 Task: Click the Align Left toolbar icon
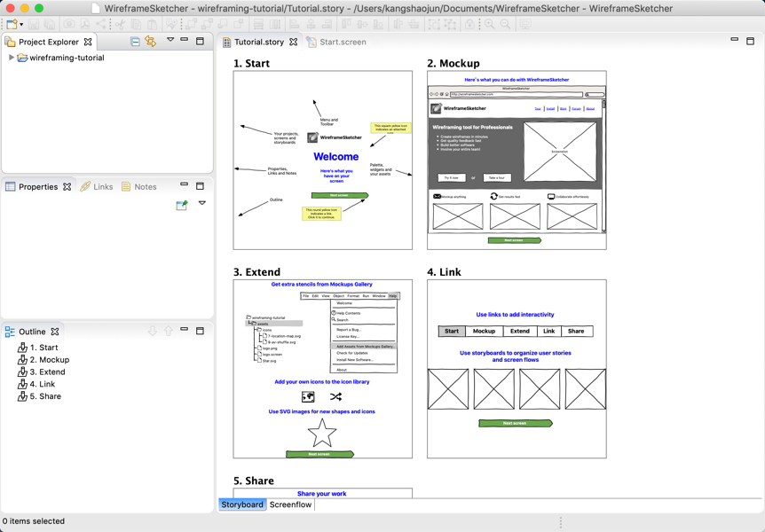pyautogui.click(x=294, y=24)
